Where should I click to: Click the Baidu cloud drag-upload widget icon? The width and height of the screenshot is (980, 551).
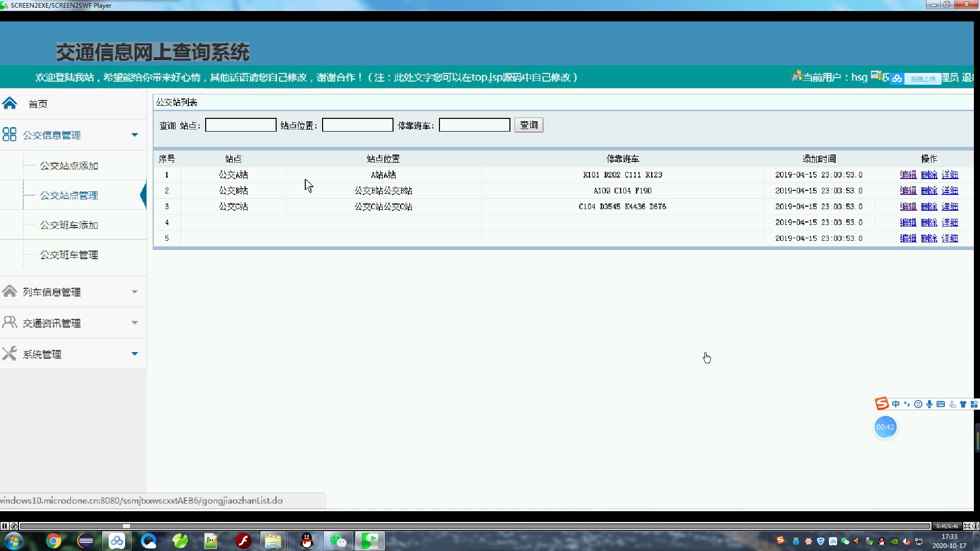tap(897, 79)
